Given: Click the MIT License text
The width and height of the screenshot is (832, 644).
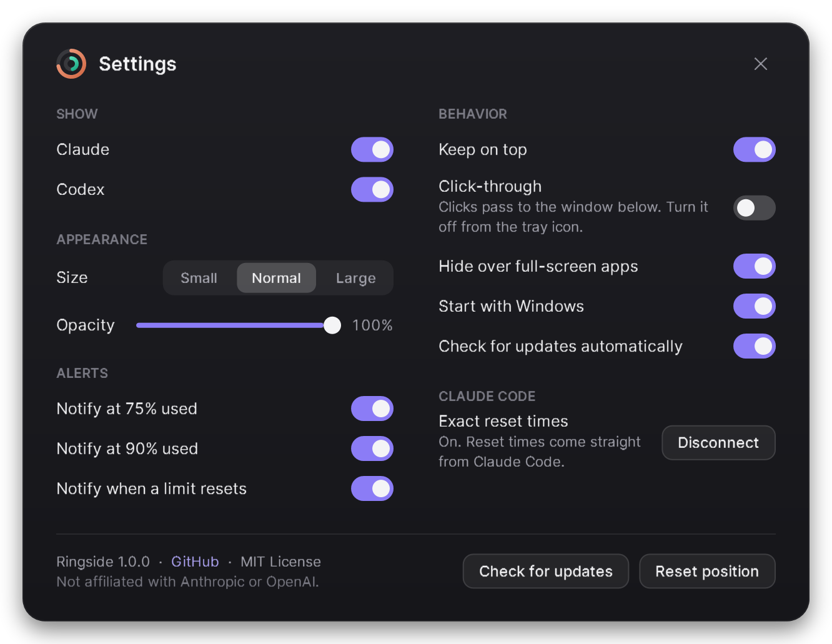Looking at the screenshot, I should 280,562.
